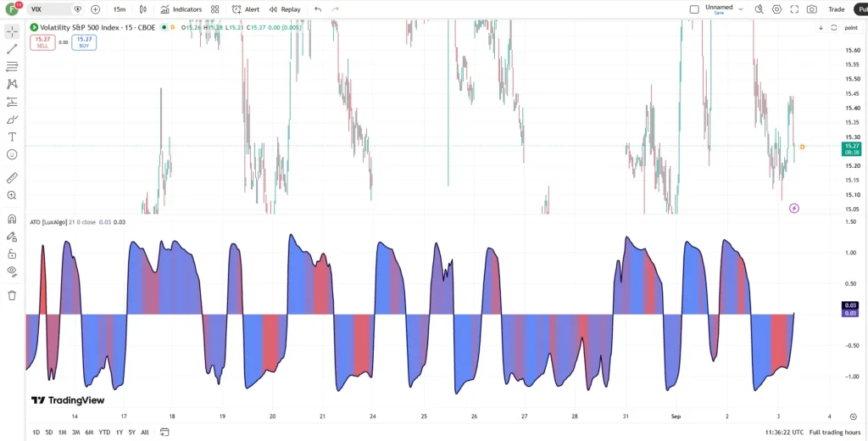Click the down arrow near point label

pos(821,28)
